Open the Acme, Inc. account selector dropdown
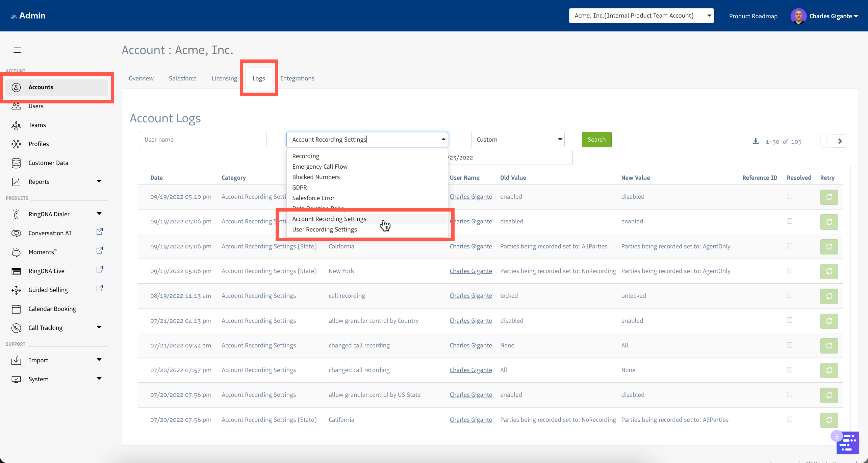This screenshot has height=463, width=868. pos(641,15)
